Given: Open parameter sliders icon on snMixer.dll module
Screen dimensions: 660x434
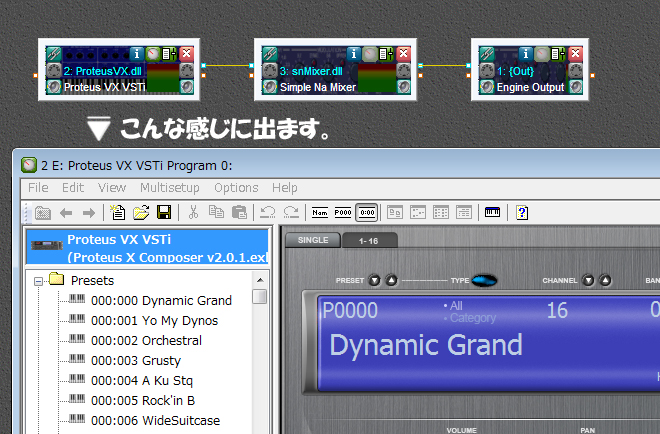Looking at the screenshot, I should click(x=386, y=53).
